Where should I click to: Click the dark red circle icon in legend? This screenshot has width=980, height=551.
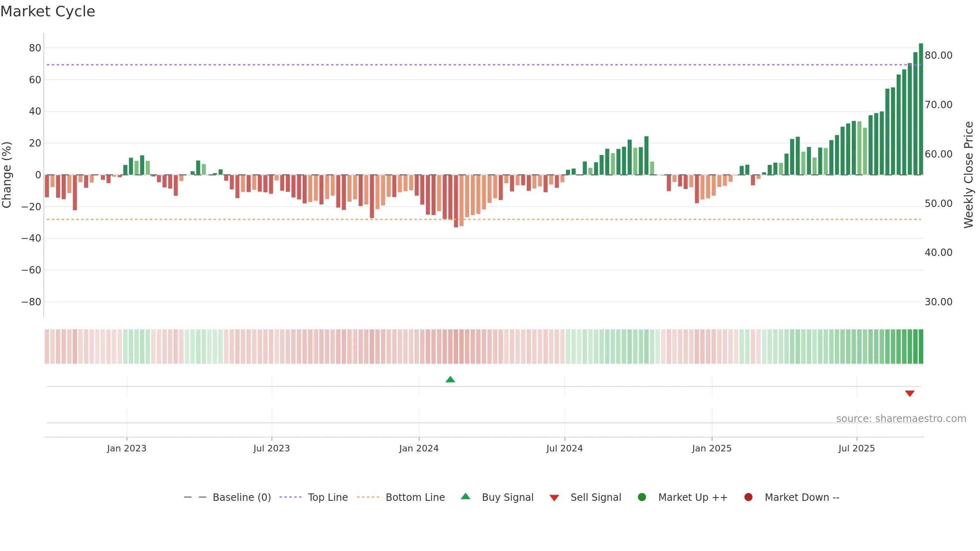[748, 497]
